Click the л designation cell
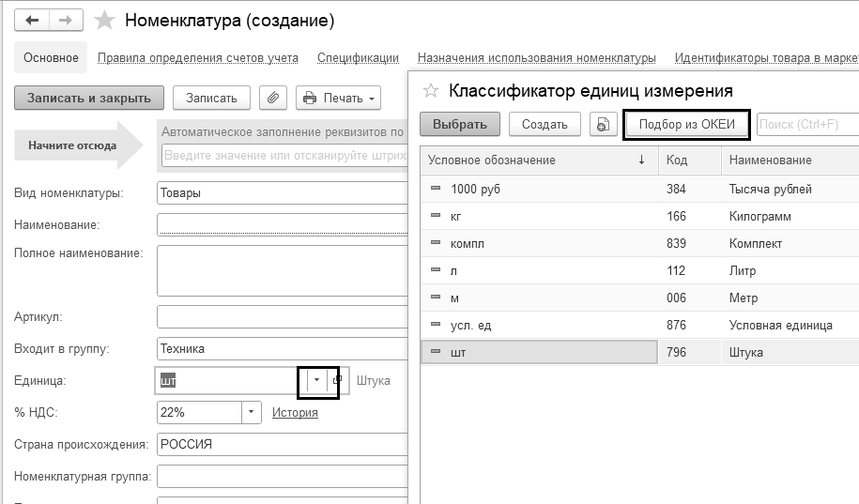Image resolution: width=859 pixels, height=504 pixels. point(540,270)
